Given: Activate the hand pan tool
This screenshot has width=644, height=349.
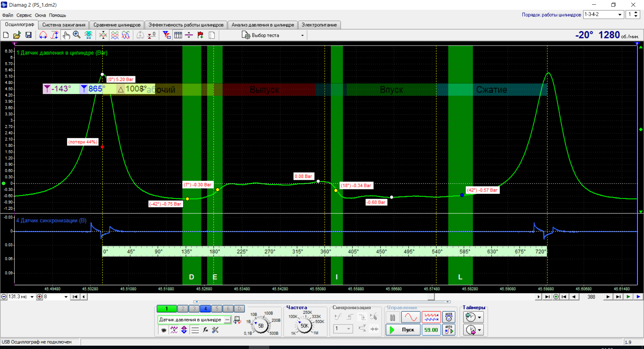Looking at the screenshot, I should coord(66,35).
